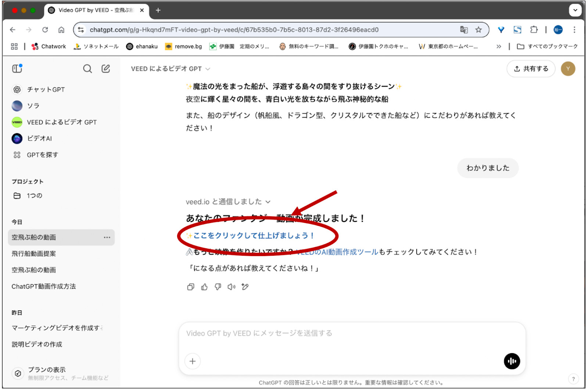Open new browser tab with plus
The image size is (588, 390).
[158, 10]
